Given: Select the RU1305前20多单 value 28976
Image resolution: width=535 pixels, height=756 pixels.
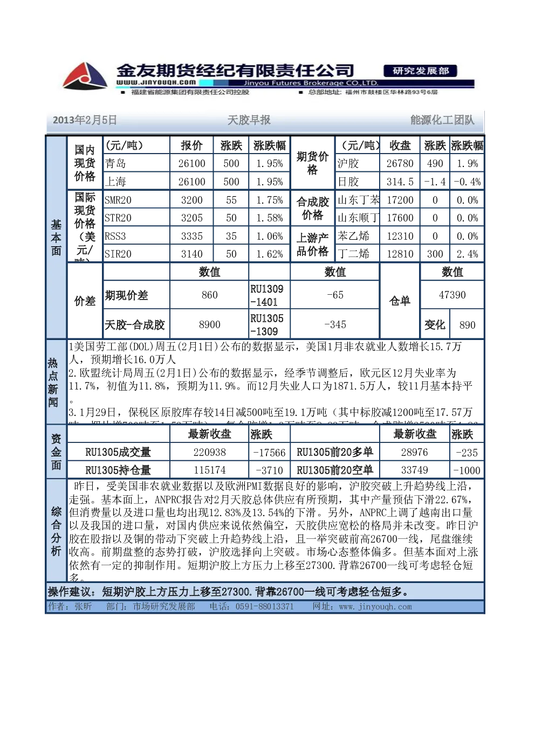Looking at the screenshot, I should pos(415,453).
